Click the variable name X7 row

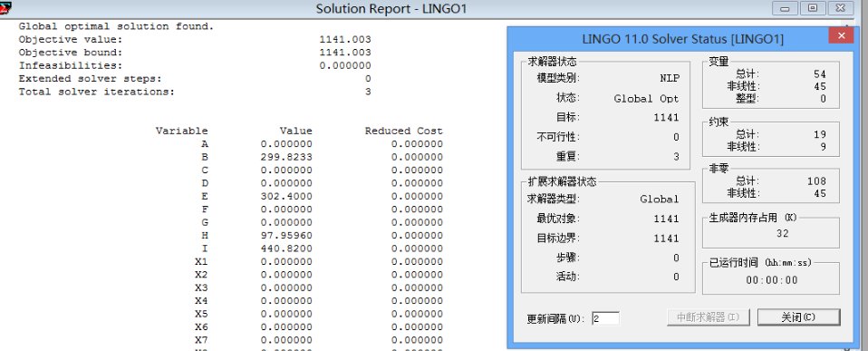click(201, 340)
